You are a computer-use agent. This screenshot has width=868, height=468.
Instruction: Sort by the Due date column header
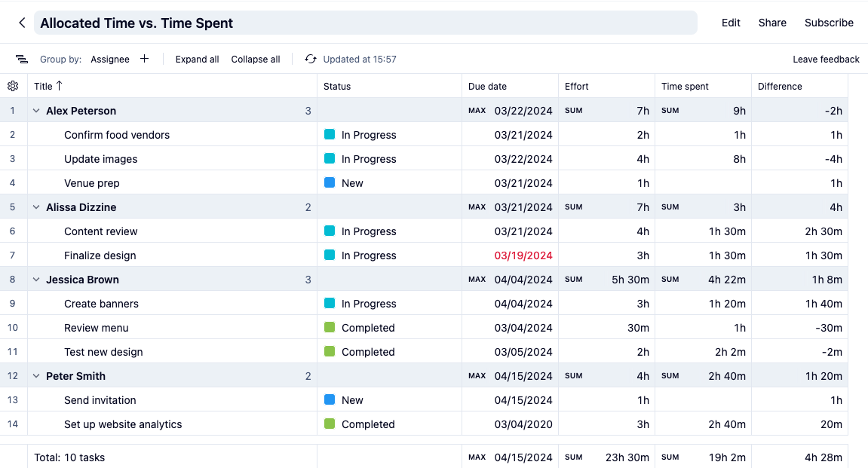pos(487,87)
